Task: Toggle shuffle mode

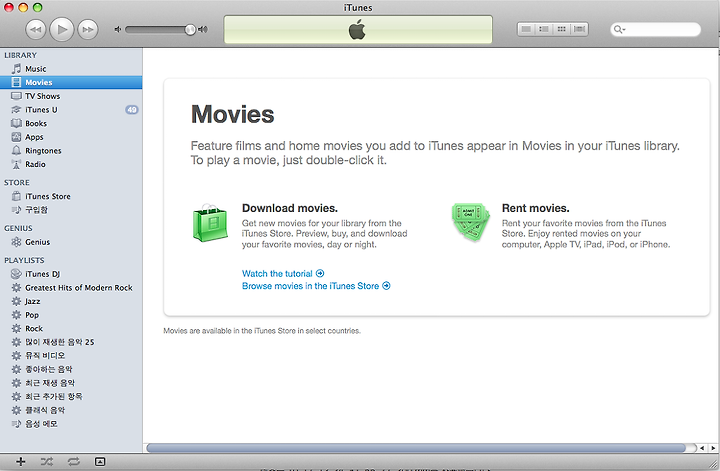Action: [x=46, y=462]
